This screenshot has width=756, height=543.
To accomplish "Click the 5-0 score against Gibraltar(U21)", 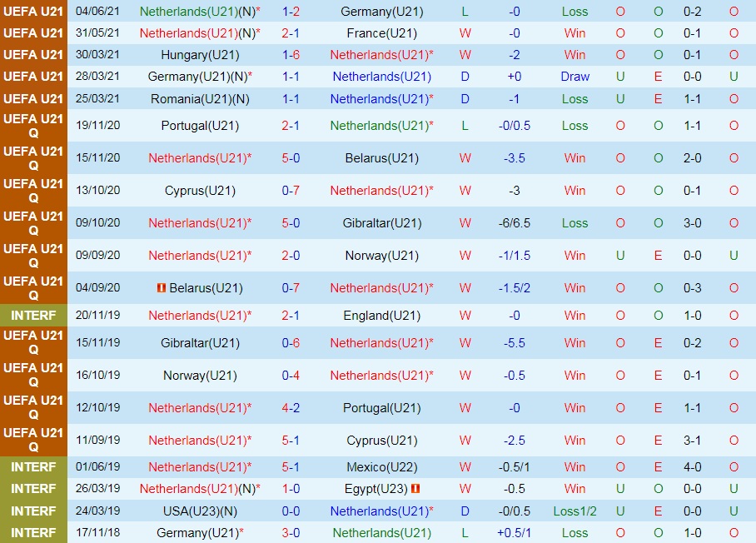I will tap(291, 223).
